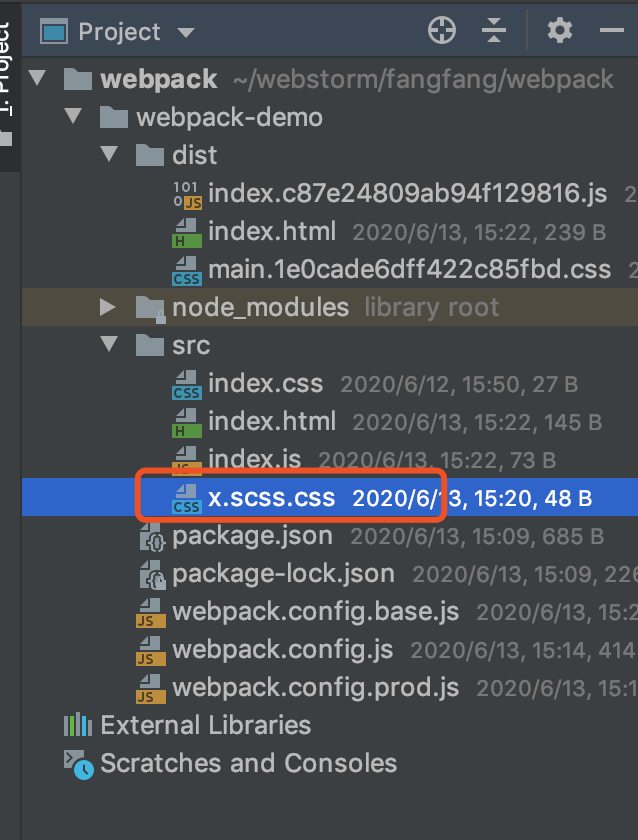
Task: Collapse the webpack root folder
Action: [x=38, y=79]
